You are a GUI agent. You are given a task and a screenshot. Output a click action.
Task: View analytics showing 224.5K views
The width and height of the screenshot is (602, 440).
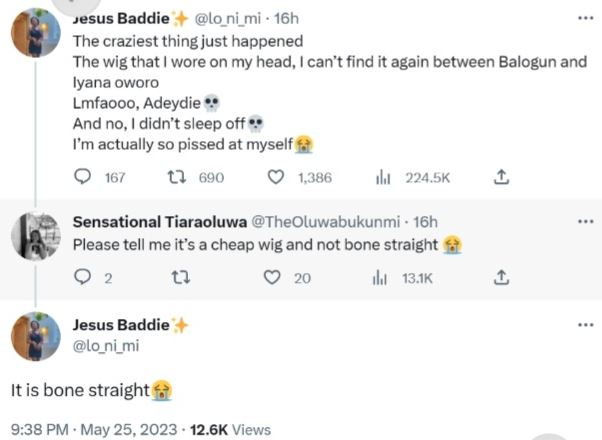tap(382, 177)
